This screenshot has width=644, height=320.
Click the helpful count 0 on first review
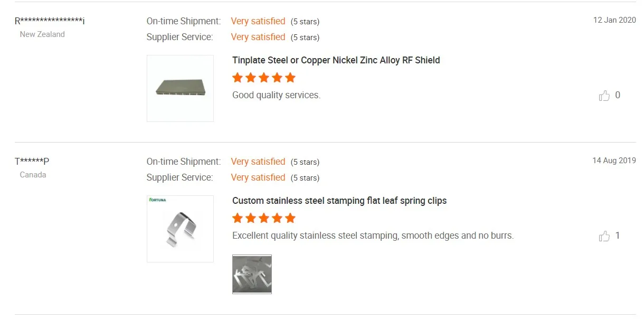[618, 96]
